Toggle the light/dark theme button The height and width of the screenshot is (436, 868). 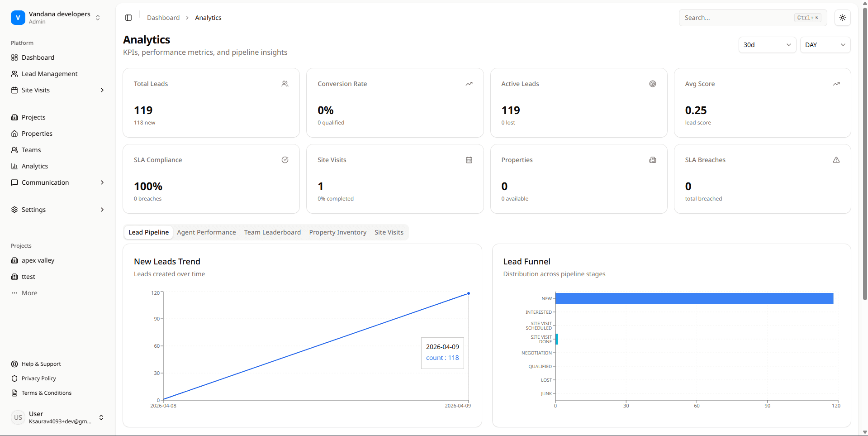[842, 18]
